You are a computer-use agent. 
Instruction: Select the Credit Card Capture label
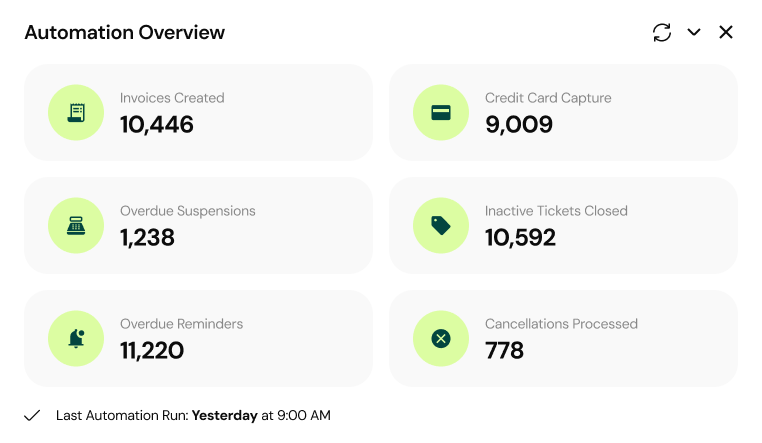(548, 98)
